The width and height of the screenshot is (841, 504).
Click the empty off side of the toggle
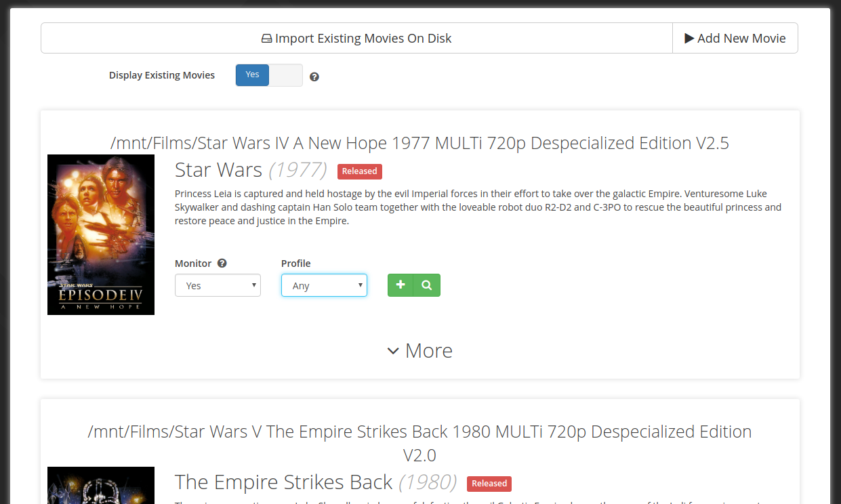[286, 75]
